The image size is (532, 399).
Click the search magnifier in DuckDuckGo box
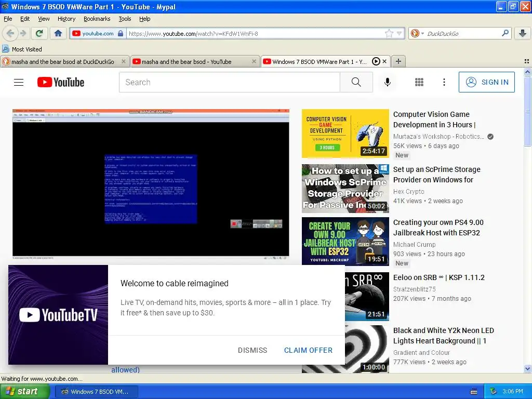tap(505, 33)
